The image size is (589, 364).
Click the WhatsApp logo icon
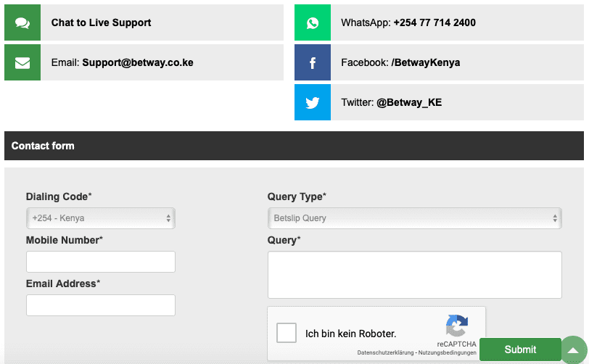click(x=313, y=23)
